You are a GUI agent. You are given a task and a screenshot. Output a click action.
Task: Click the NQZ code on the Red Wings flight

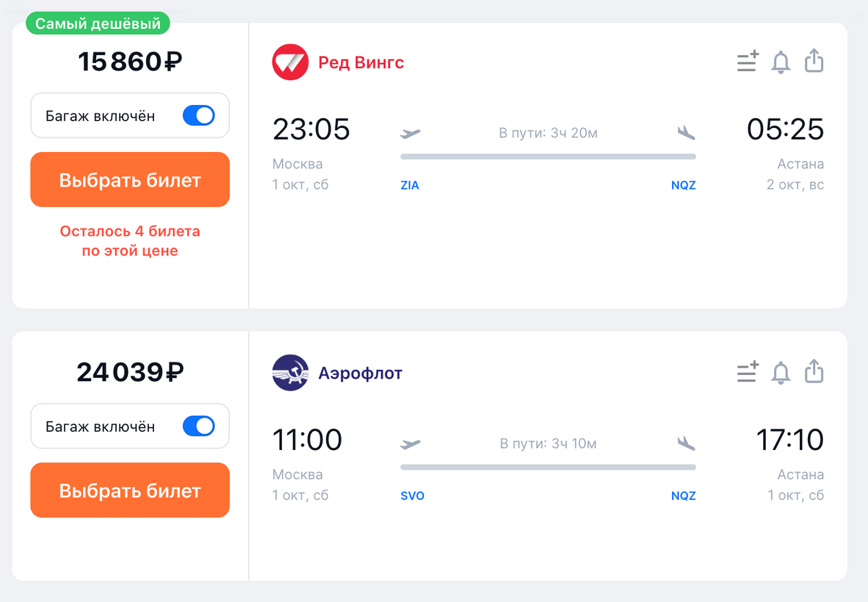tap(684, 185)
